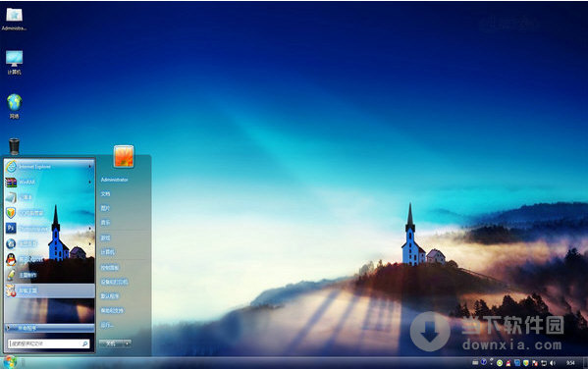Click the 360 shield tray icon

(526, 363)
